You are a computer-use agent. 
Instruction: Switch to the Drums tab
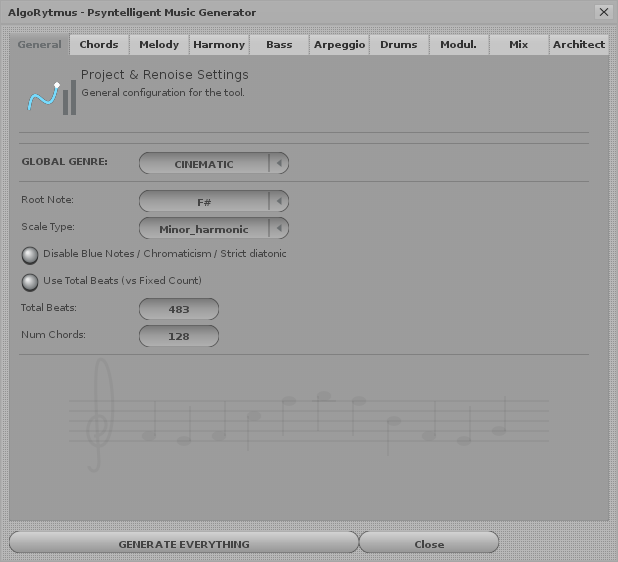(399, 45)
